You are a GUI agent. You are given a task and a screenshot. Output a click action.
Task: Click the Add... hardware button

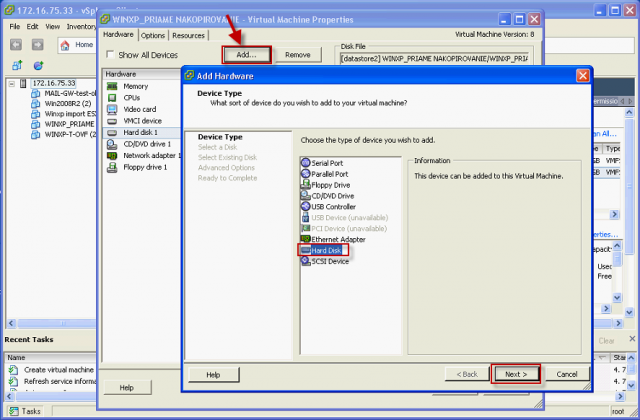pyautogui.click(x=247, y=55)
